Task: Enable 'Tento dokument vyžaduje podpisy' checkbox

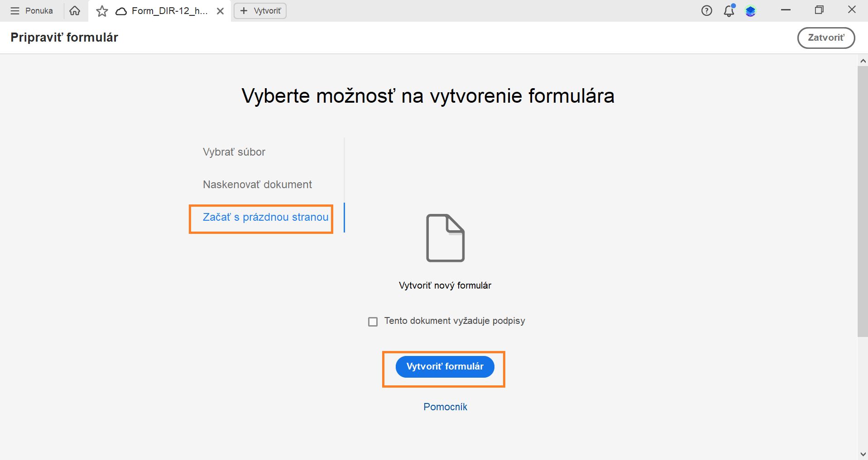Action: [373, 321]
